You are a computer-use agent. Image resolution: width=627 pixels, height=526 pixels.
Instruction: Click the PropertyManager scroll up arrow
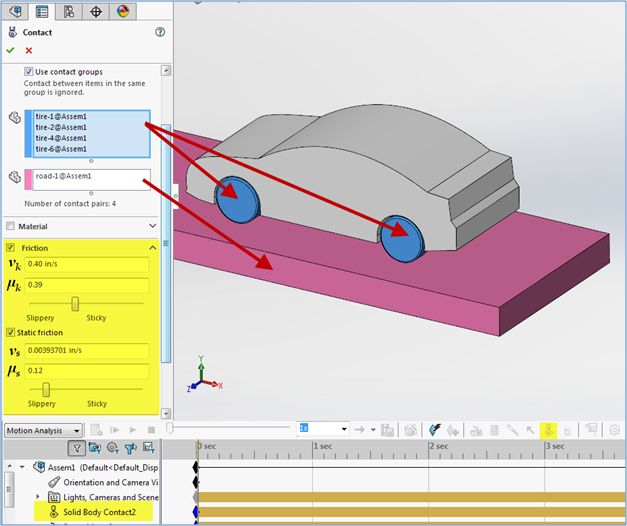(x=166, y=70)
